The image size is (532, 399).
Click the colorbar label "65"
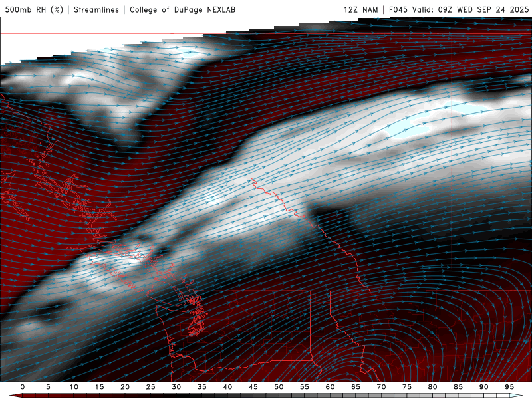[x=356, y=387]
